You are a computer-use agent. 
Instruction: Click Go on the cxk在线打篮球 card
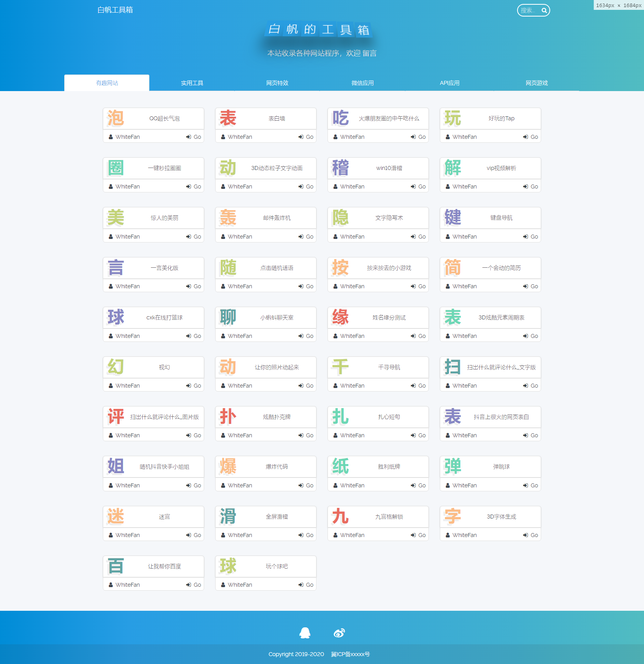coord(194,336)
